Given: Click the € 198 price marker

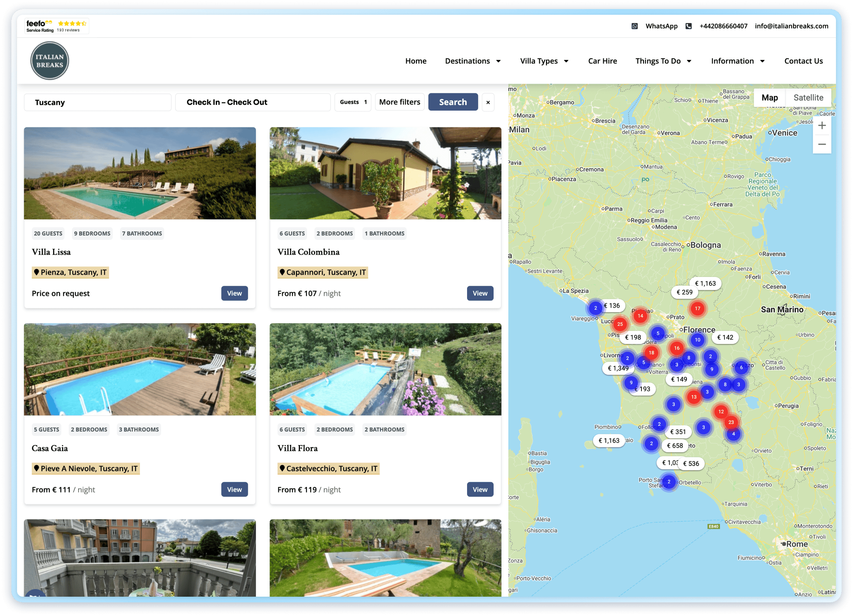Looking at the screenshot, I should (x=633, y=337).
